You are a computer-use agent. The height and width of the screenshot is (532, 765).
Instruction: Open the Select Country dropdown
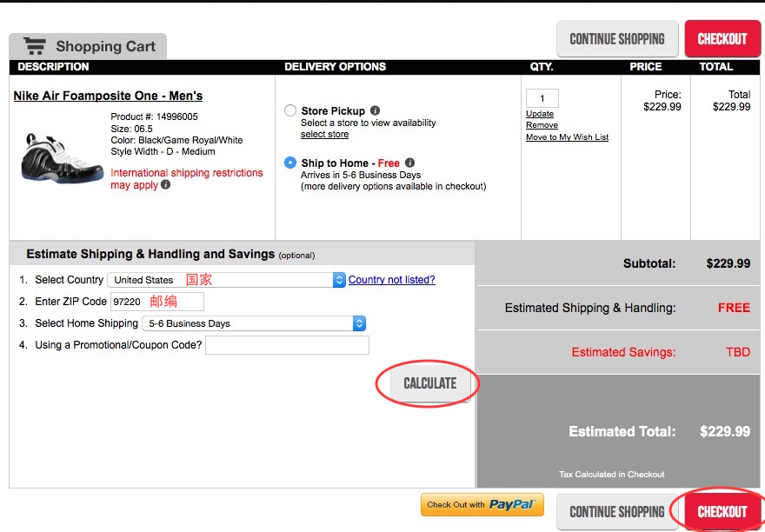point(226,280)
